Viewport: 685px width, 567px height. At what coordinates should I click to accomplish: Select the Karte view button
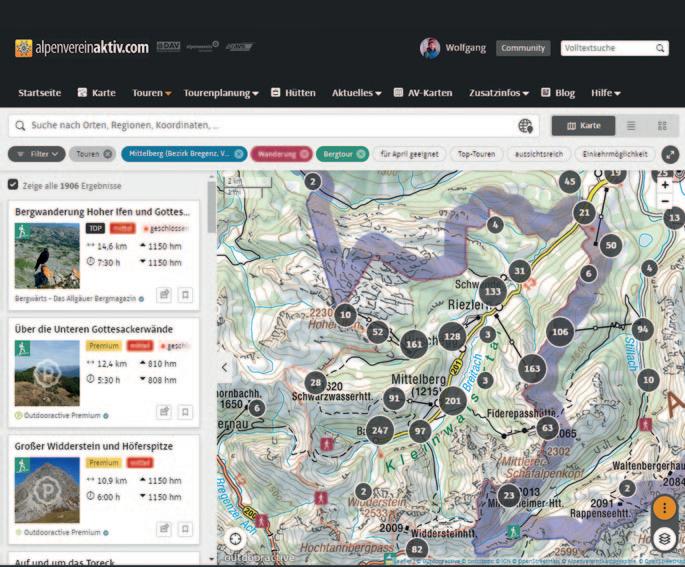click(x=583, y=126)
